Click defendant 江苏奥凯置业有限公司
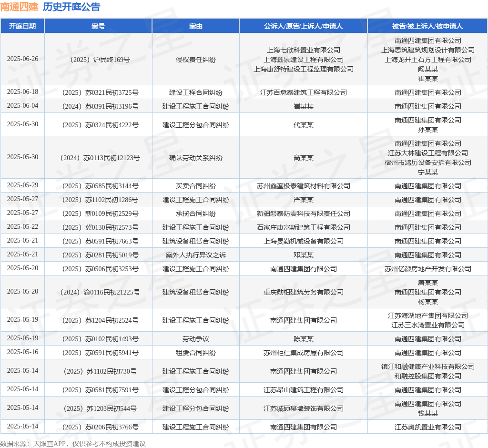The height and width of the screenshot is (448, 488). point(428,427)
